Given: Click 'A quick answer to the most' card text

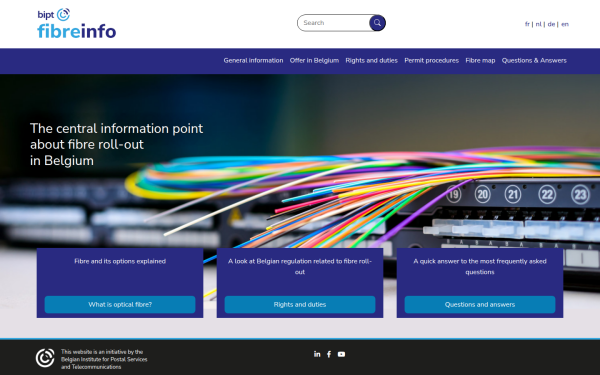Looking at the screenshot, I should (480, 267).
